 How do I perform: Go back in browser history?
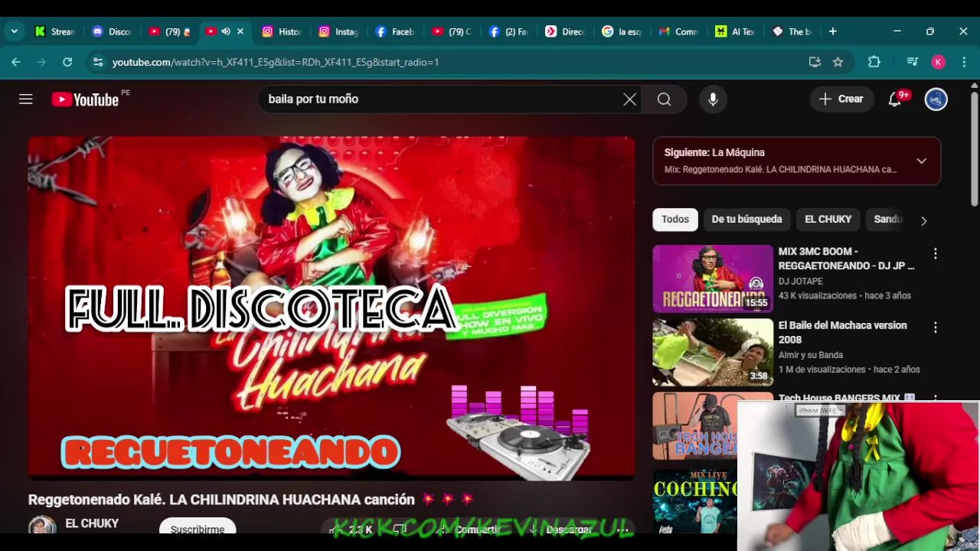point(16,62)
